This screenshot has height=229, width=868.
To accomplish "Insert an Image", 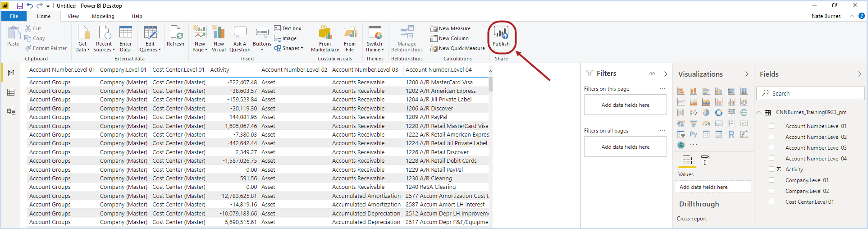I will 285,38.
